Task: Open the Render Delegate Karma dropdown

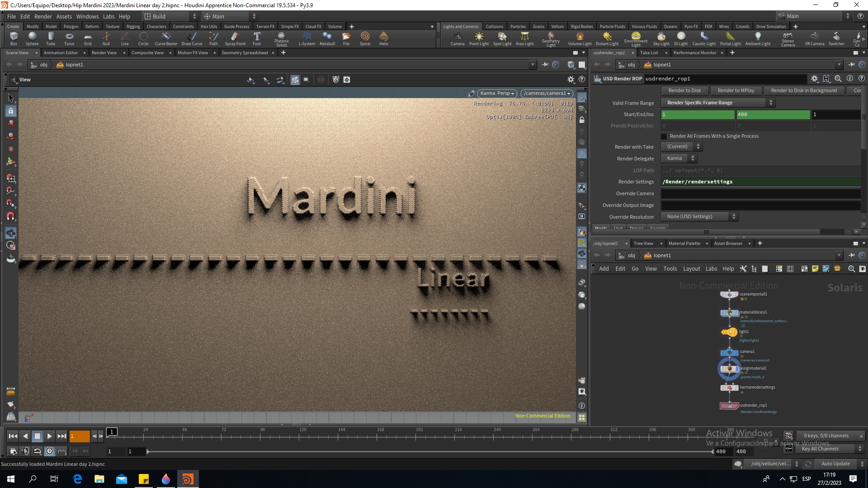Action: [679, 159]
